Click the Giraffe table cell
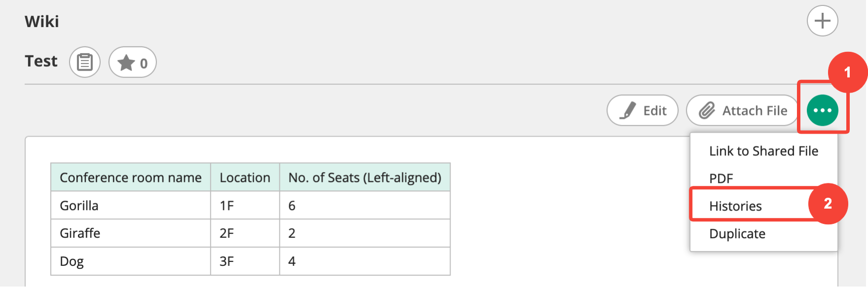Screen dimensions: 868x287 pos(80,233)
